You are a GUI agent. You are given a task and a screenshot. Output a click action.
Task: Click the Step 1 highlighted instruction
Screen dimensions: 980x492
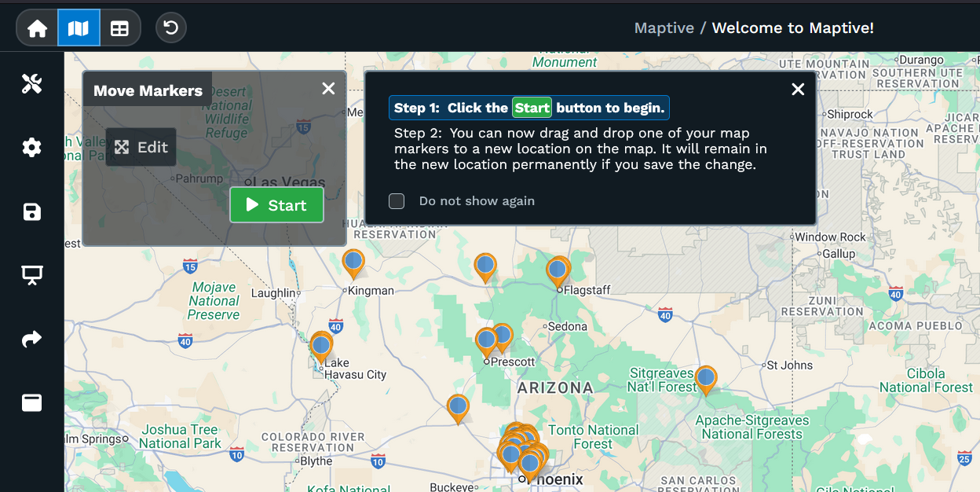click(x=529, y=108)
